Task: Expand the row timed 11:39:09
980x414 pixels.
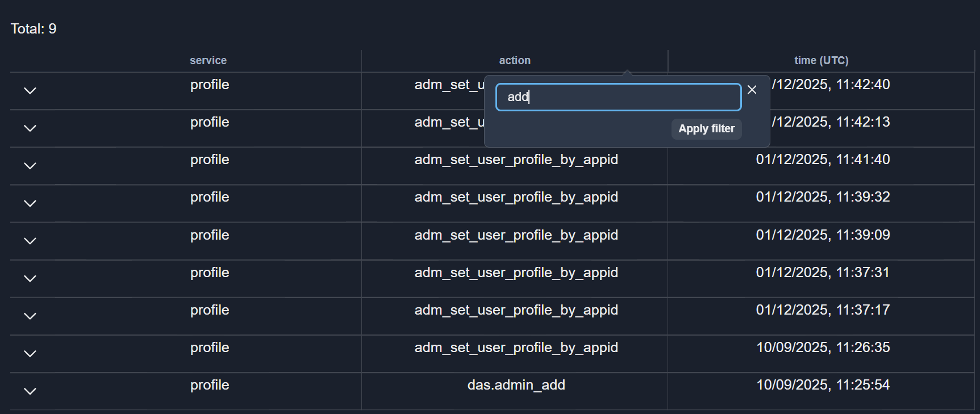Action: [x=30, y=241]
